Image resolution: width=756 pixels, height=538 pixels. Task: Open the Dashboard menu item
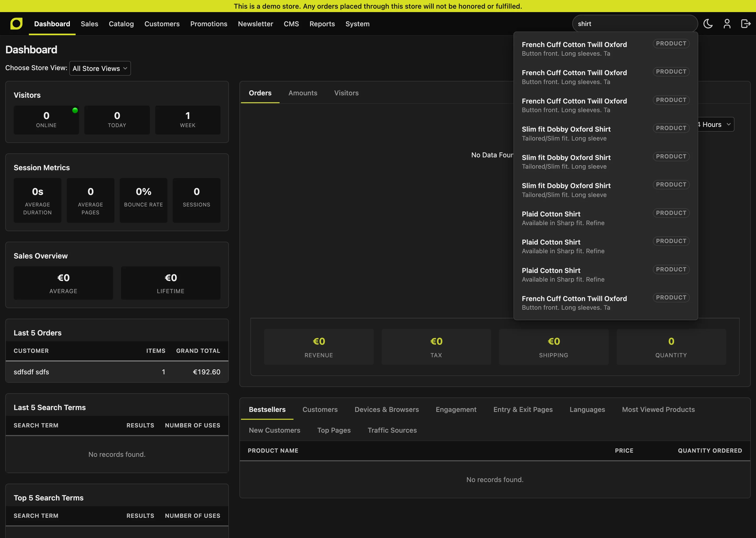52,24
